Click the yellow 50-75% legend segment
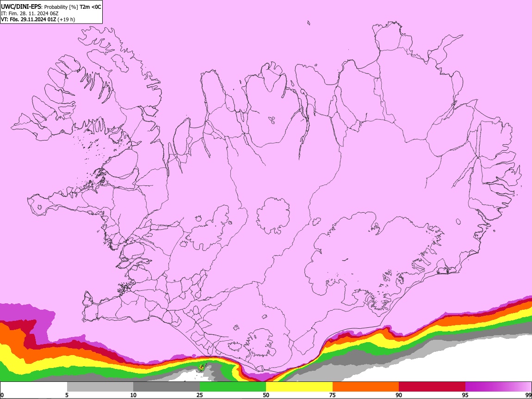This screenshot has height=399, width=532. [x=299, y=387]
